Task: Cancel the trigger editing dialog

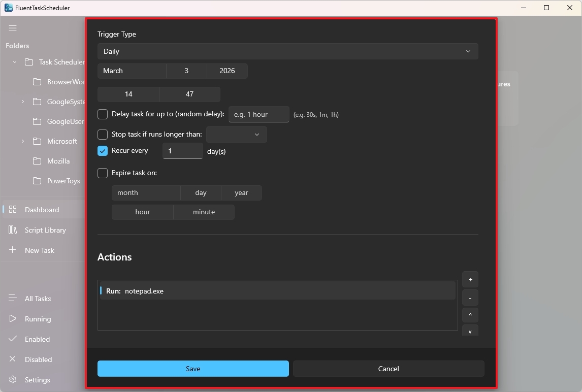Action: (x=388, y=369)
